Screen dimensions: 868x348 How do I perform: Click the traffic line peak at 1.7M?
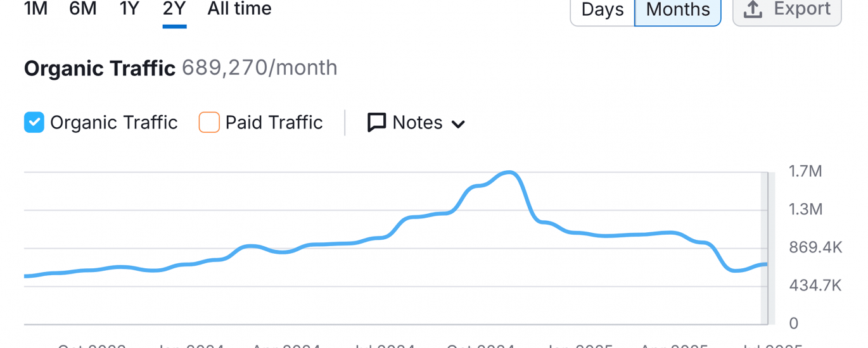point(509,172)
